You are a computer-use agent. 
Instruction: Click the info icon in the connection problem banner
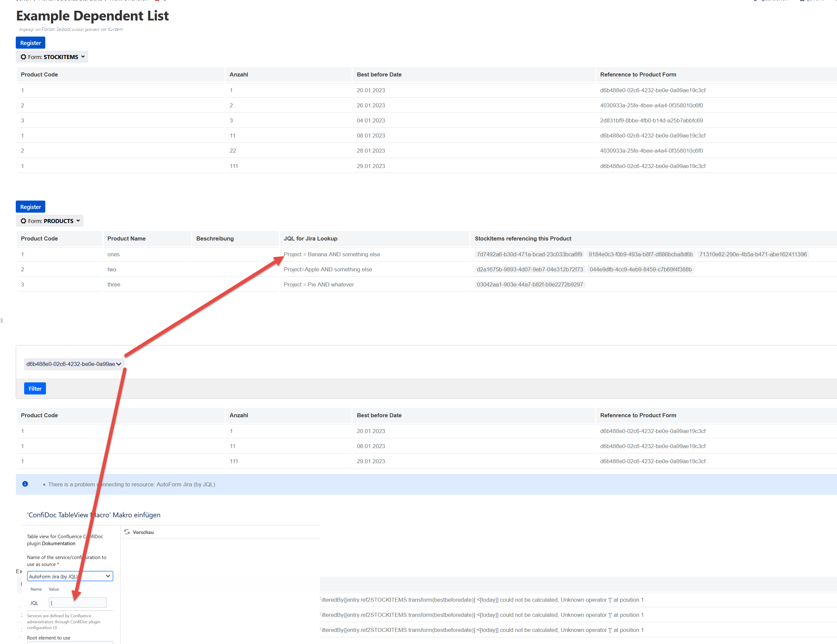click(25, 484)
